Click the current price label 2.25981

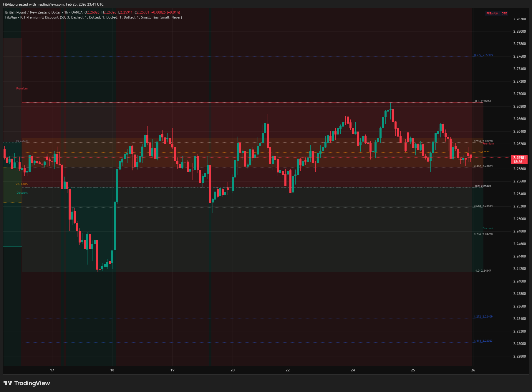point(519,160)
